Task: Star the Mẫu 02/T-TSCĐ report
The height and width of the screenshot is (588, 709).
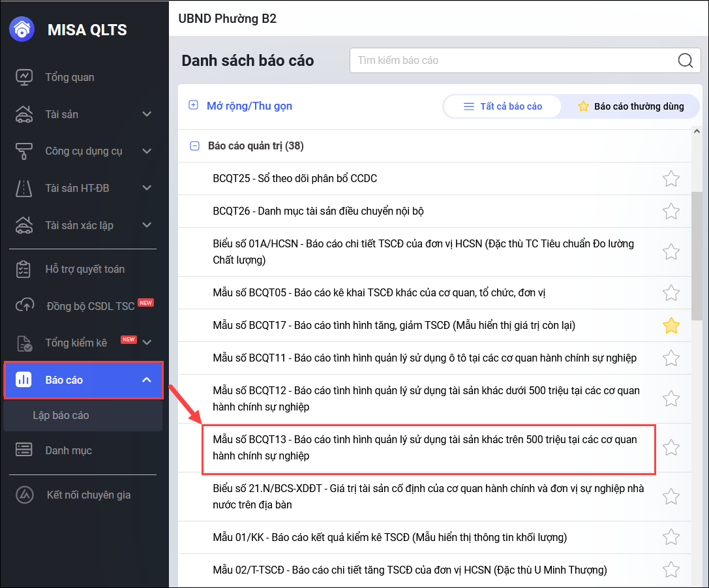Action: (671, 570)
